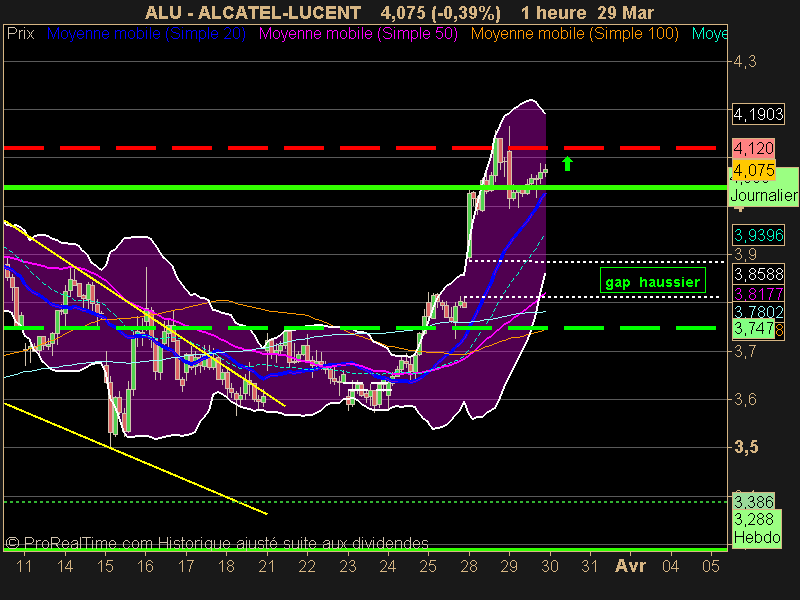Screen dimensions: 800x600
Task: Select 'Moyenne mobile (Simple 100)' legend entry
Action: 574,34
